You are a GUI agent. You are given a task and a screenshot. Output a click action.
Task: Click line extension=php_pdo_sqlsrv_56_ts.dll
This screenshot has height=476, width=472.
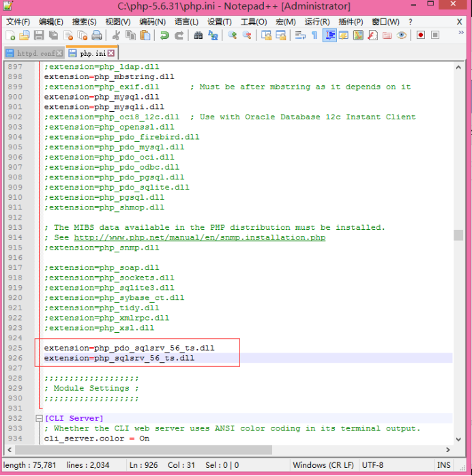coord(130,348)
